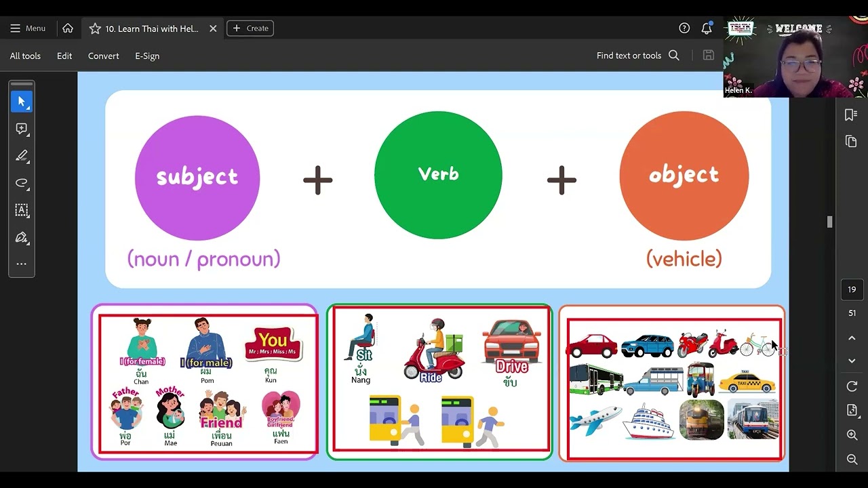The width and height of the screenshot is (868, 488).
Task: Open the E-Sign menu item
Action: (x=147, y=56)
